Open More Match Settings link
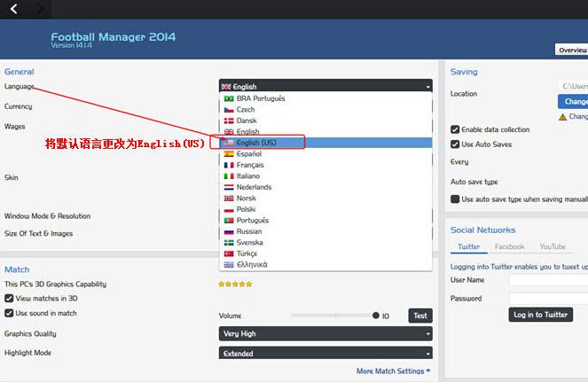Viewport: 588px width, 382px height. click(393, 371)
